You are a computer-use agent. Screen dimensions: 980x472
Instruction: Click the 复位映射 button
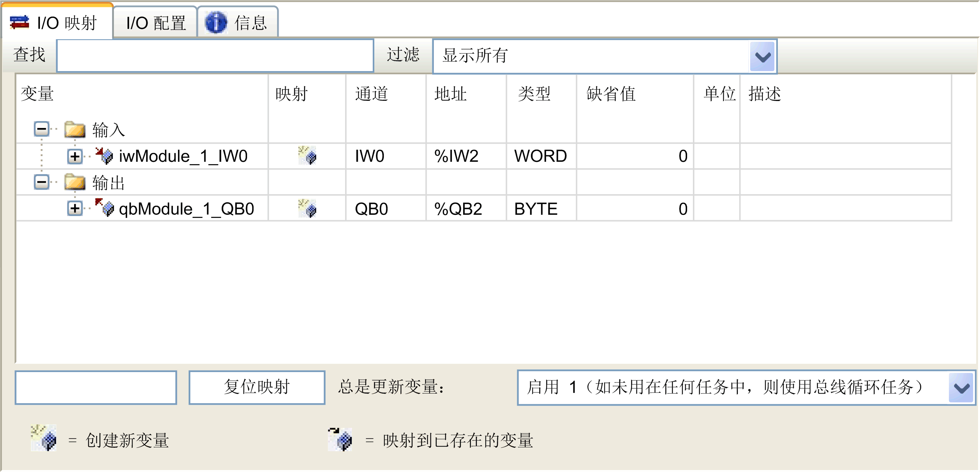pyautogui.click(x=257, y=387)
